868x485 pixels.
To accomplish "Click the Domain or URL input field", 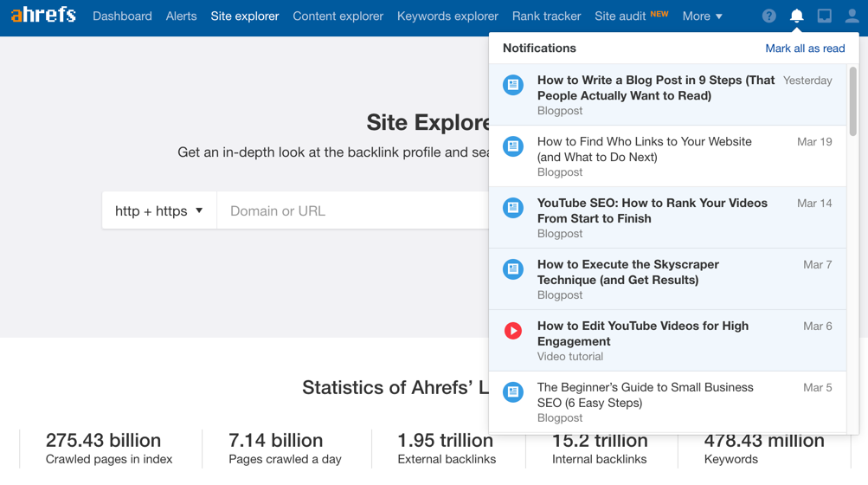I will (352, 210).
